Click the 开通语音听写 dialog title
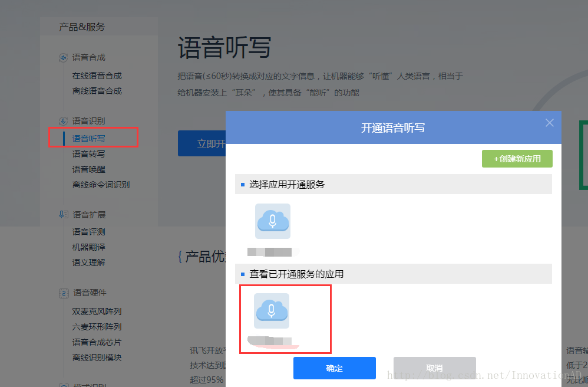Screen dimensions: 588x387 coord(393,128)
